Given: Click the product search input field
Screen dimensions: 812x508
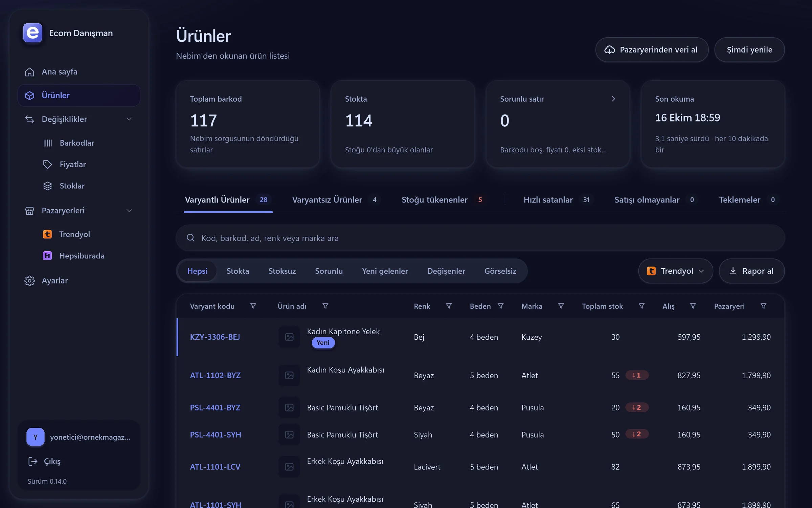Looking at the screenshot, I should (480, 238).
